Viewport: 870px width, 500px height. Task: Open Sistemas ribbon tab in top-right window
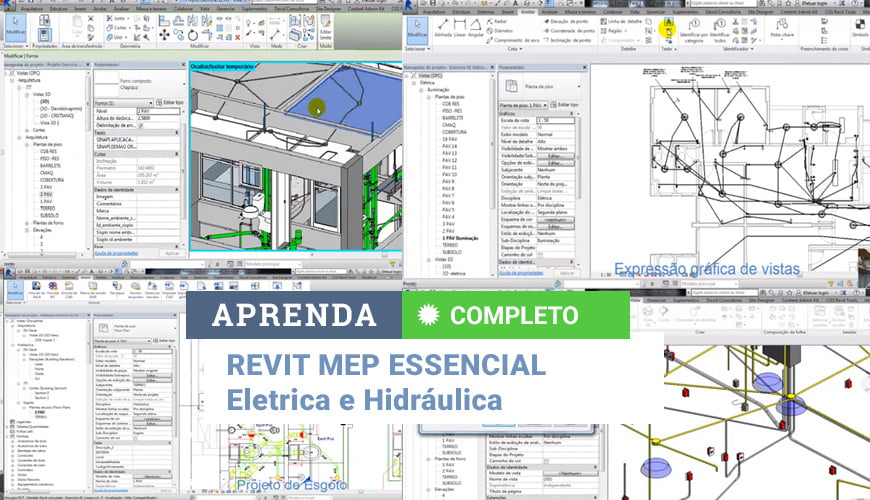[x=486, y=12]
